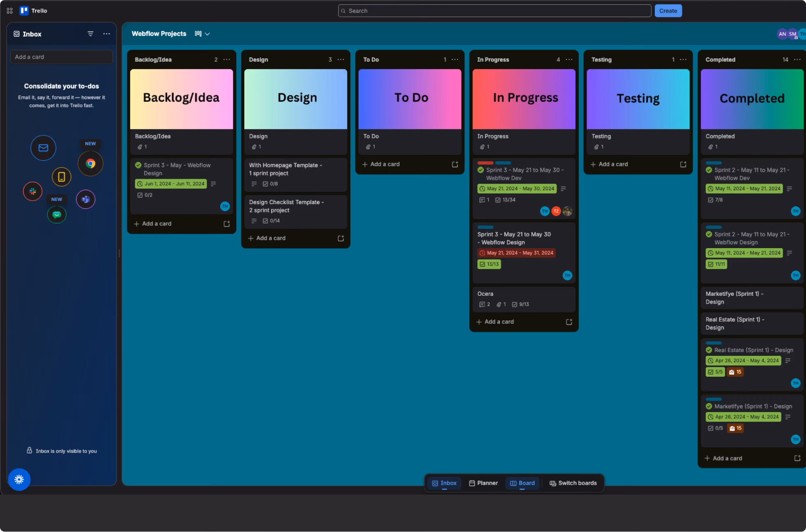Toggle complete on Sprint 2 Webflow Dev card
806x532 pixels.
709,170
